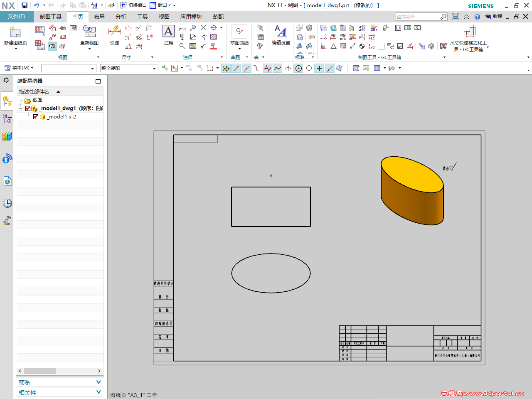Select the triangle symbol icon in GC工具箱
Image resolution: width=532 pixels, height=399 pixels.
coord(333,47)
